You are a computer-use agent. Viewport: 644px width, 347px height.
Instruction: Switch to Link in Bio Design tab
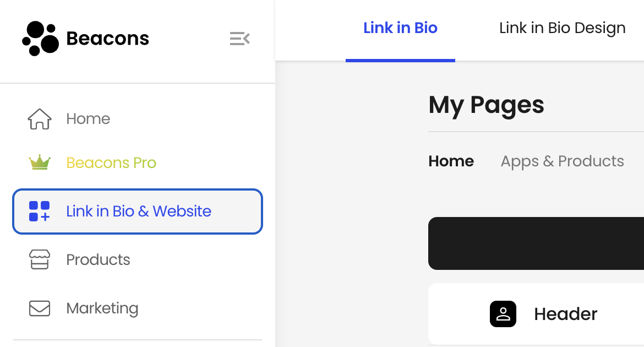(562, 28)
